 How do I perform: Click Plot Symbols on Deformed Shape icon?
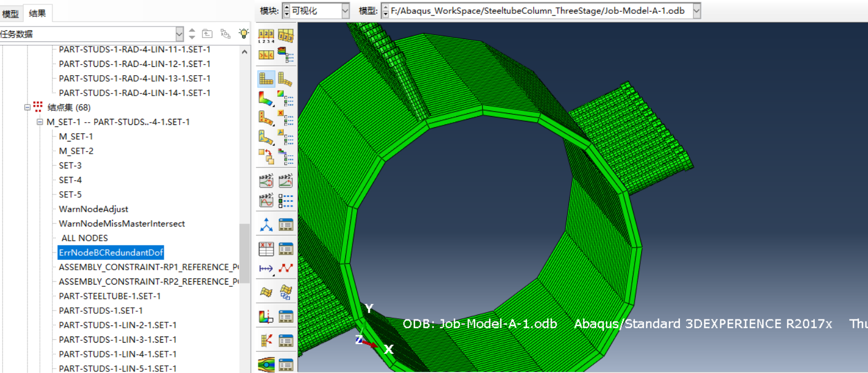point(266,118)
